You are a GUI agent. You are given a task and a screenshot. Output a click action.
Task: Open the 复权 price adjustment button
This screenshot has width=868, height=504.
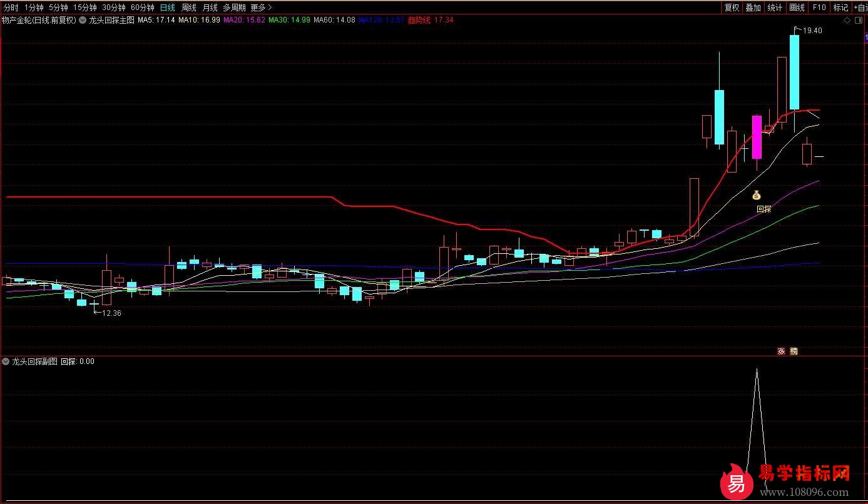tap(732, 8)
